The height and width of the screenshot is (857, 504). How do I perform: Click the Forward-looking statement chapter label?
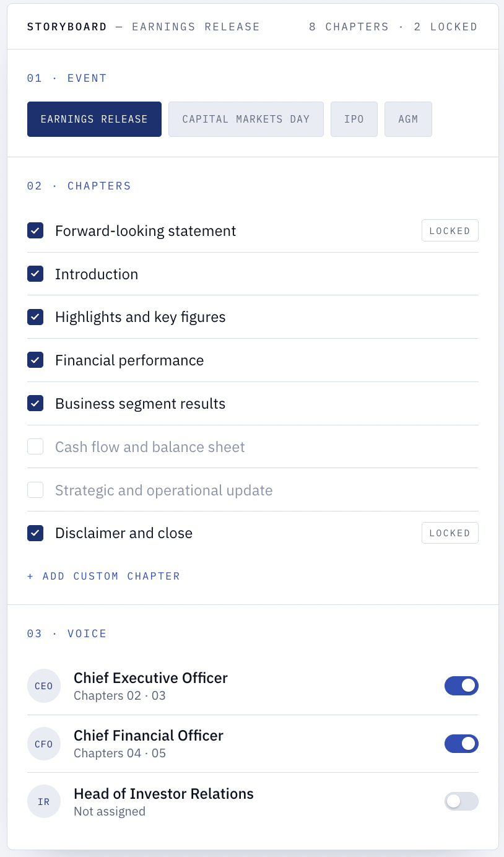(146, 231)
